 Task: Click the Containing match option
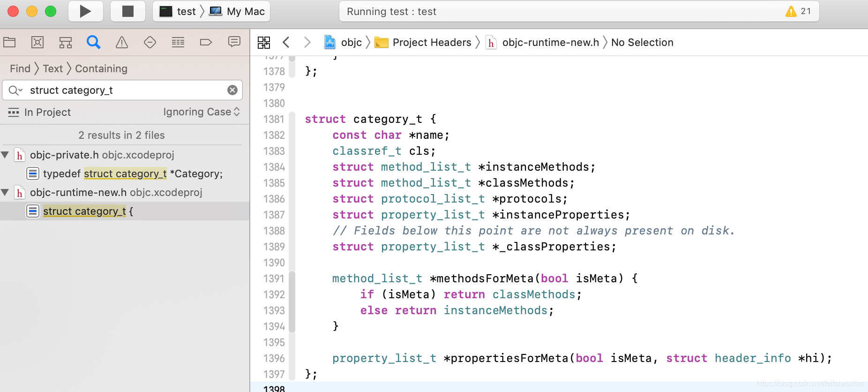tap(101, 68)
